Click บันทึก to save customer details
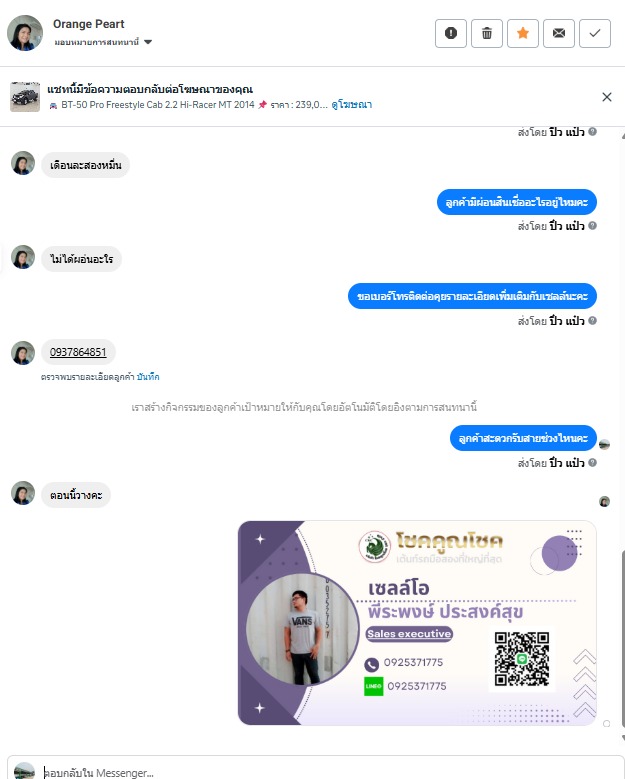Viewport: 625px width, 779px height. (148, 377)
